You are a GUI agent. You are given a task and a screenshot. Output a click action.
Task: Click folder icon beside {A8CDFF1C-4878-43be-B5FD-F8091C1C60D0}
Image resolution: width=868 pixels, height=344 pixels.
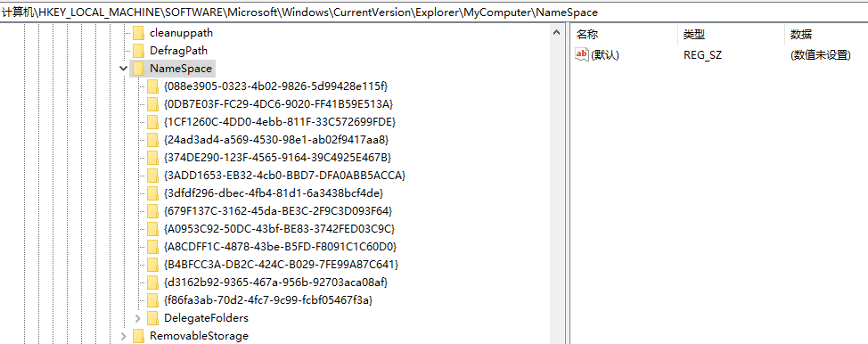[x=152, y=247]
